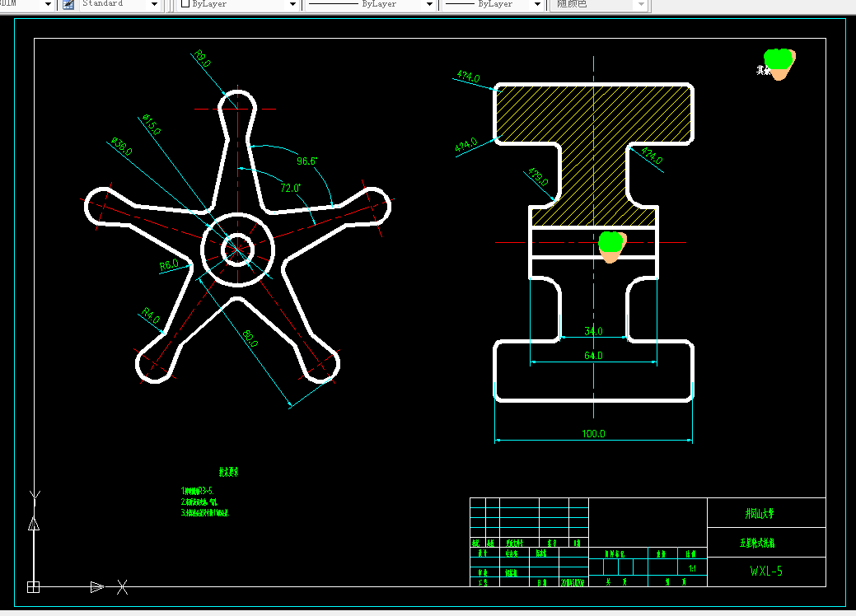
Task: Open the ByLayer lineweight control dropdown
Action: (537, 4)
